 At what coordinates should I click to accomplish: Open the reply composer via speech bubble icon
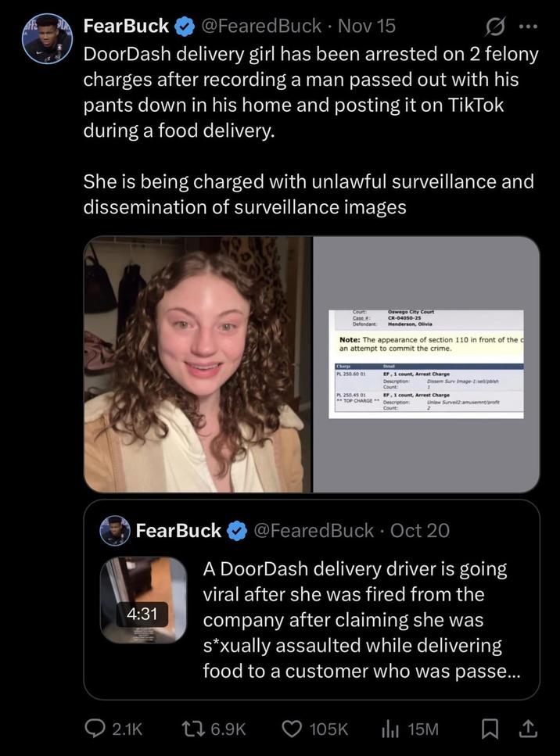pyautogui.click(x=95, y=729)
